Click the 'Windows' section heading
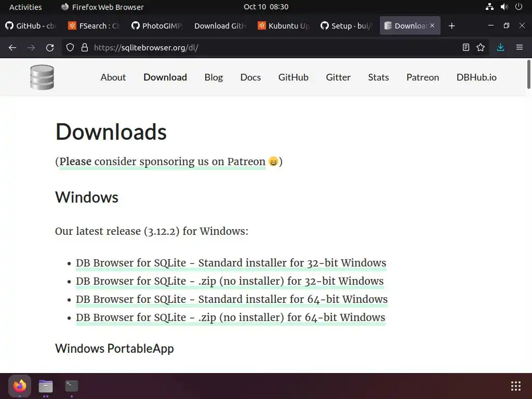The height and width of the screenshot is (399, 532). 87,197
